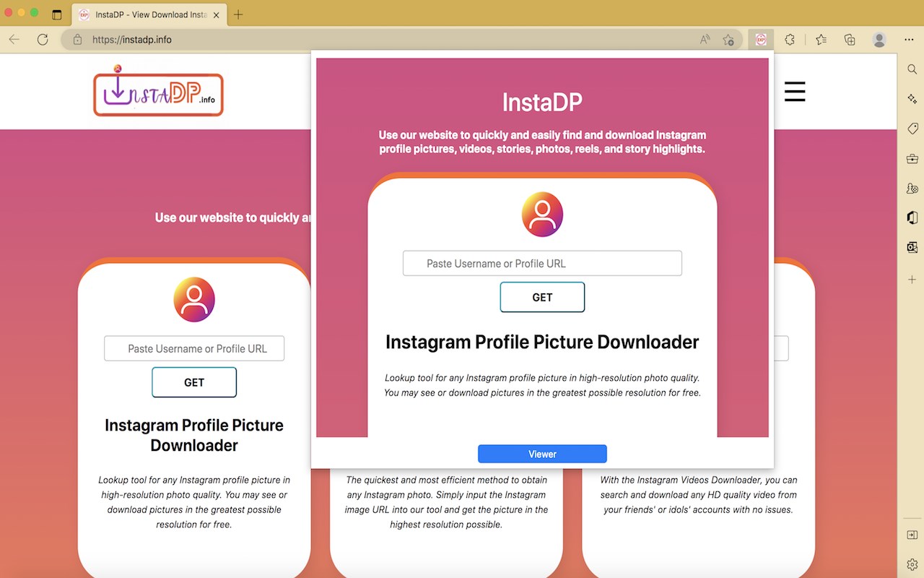Add this page to favorites
The height and width of the screenshot is (578, 924).
click(x=728, y=40)
